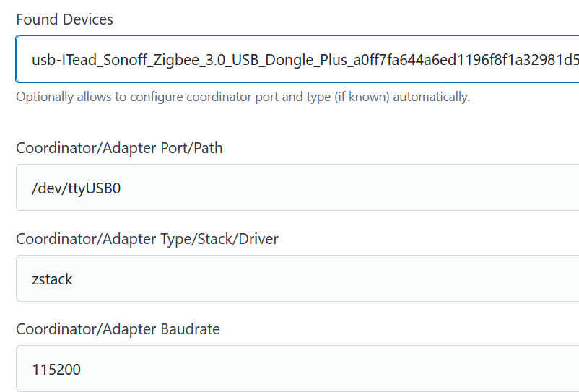Focus the /dev/ttyUSB0 text field
The height and width of the screenshot is (392, 579).
(x=217, y=188)
